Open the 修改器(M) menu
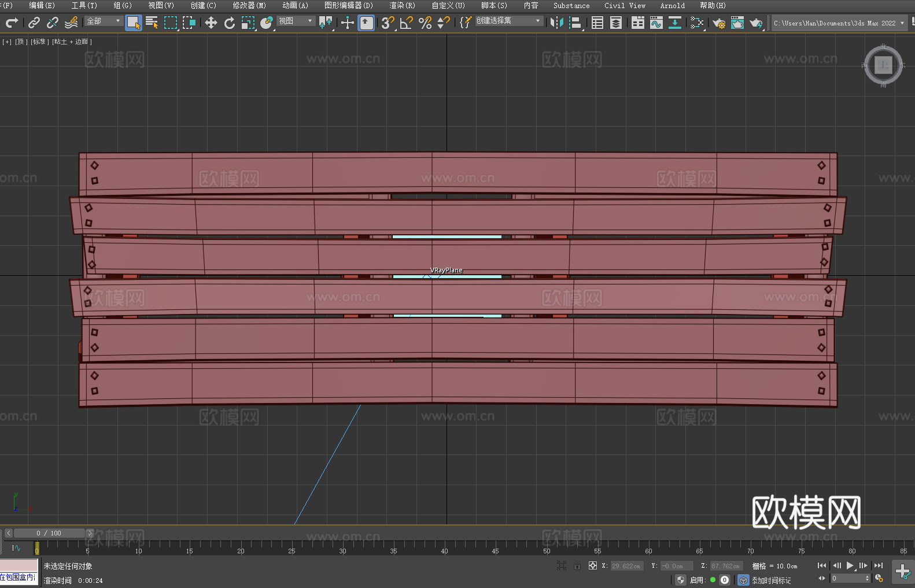 click(x=249, y=5)
